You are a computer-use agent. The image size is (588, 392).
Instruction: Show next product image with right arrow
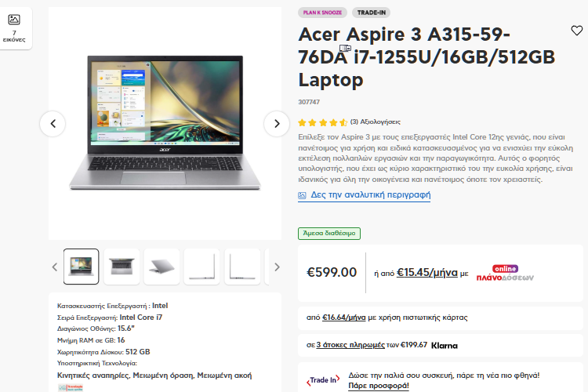click(x=277, y=123)
